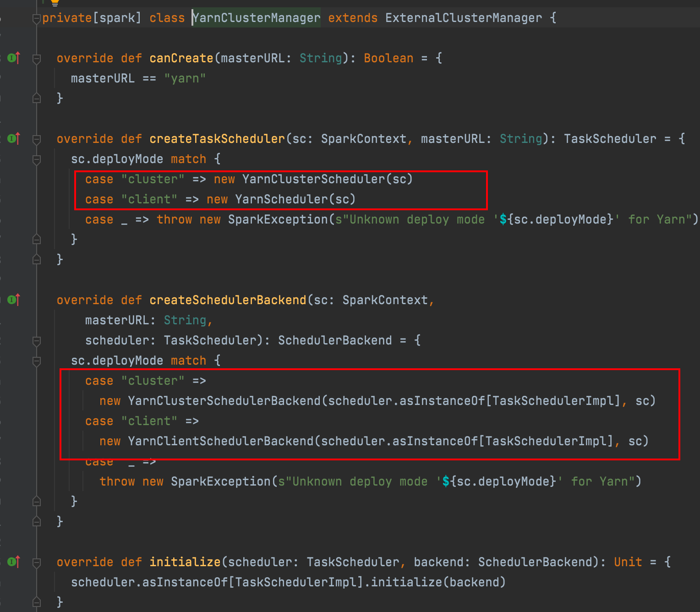The width and height of the screenshot is (700, 612).
Task: Click YarnClientSchedulerBackend constructor call
Action: tap(220, 441)
